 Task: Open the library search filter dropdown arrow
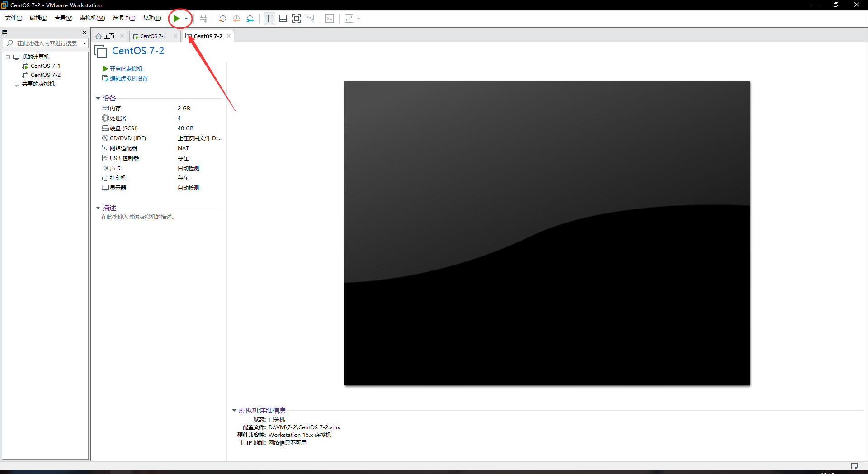tap(84, 43)
